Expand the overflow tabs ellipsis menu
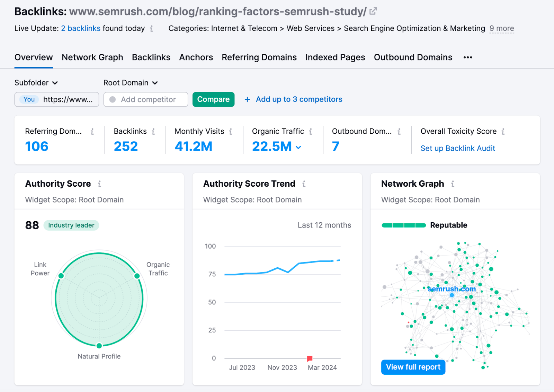The image size is (554, 392). click(467, 57)
